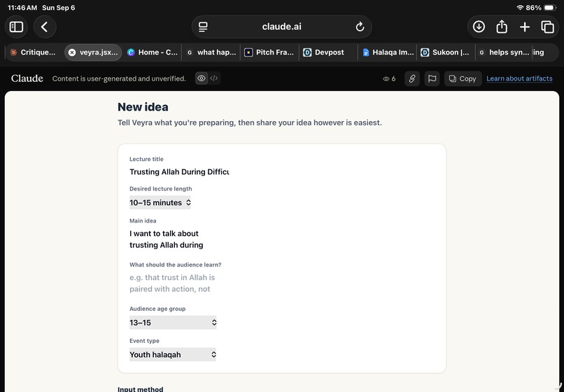
Task: Open the downloads icon
Action: pos(479,27)
